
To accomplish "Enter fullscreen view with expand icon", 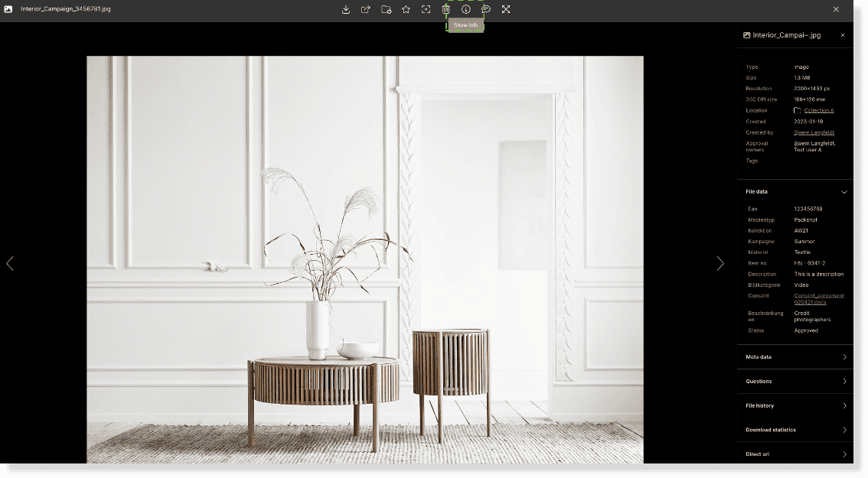I will (506, 9).
